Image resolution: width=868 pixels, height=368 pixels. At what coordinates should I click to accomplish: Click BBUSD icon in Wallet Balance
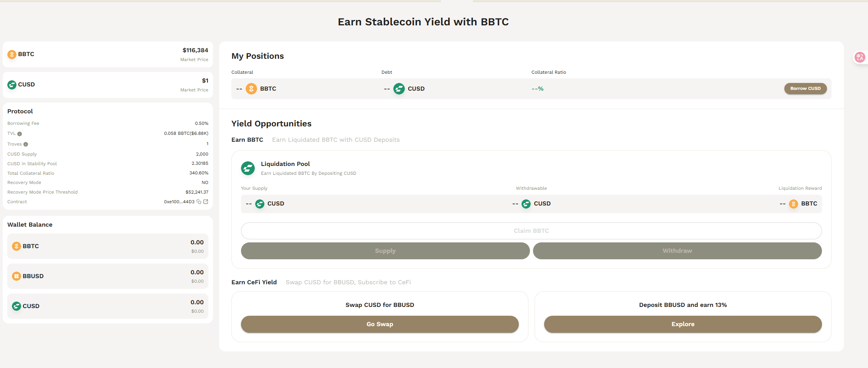[17, 276]
